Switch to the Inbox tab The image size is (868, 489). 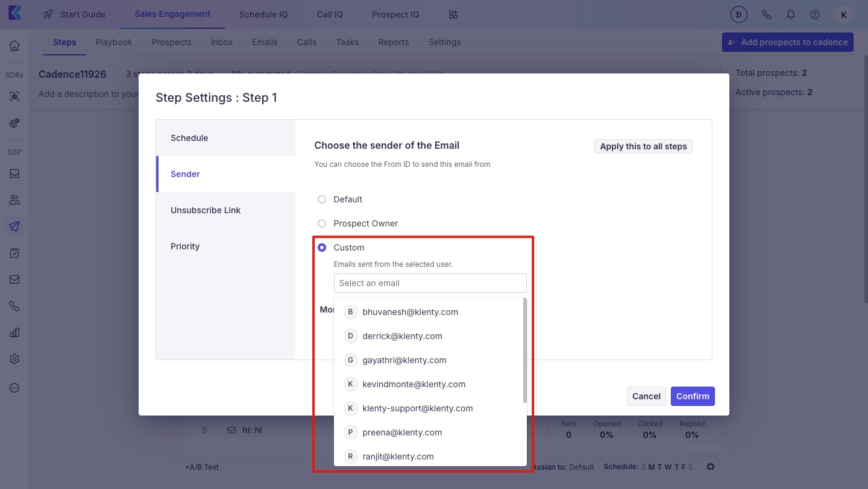click(x=222, y=42)
